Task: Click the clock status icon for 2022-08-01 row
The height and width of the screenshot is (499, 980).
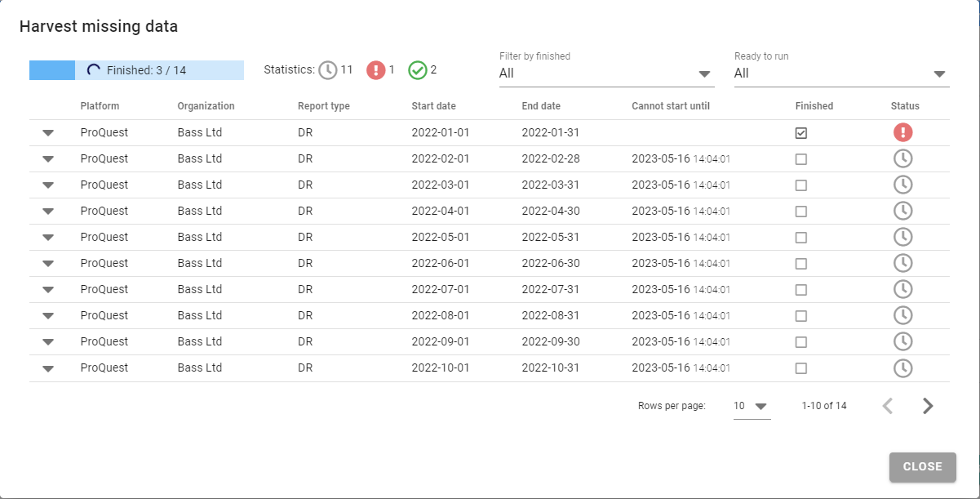Action: (902, 315)
